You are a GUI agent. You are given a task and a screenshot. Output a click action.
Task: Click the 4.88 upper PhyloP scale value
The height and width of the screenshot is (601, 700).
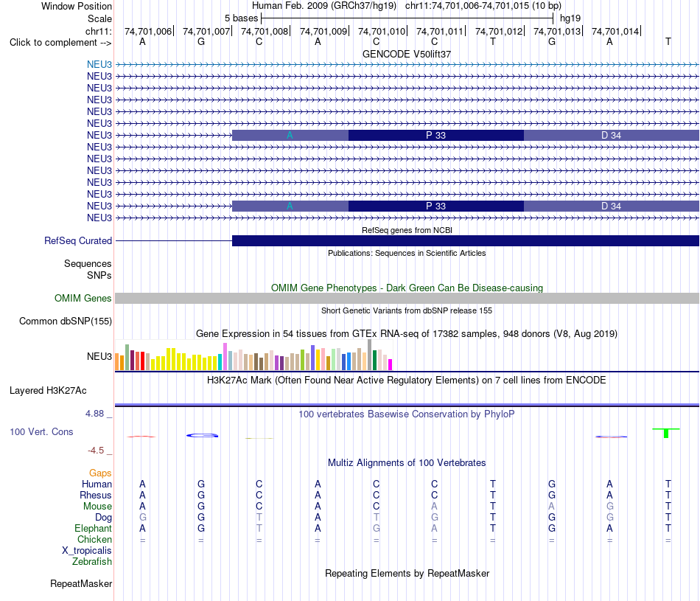(x=94, y=414)
